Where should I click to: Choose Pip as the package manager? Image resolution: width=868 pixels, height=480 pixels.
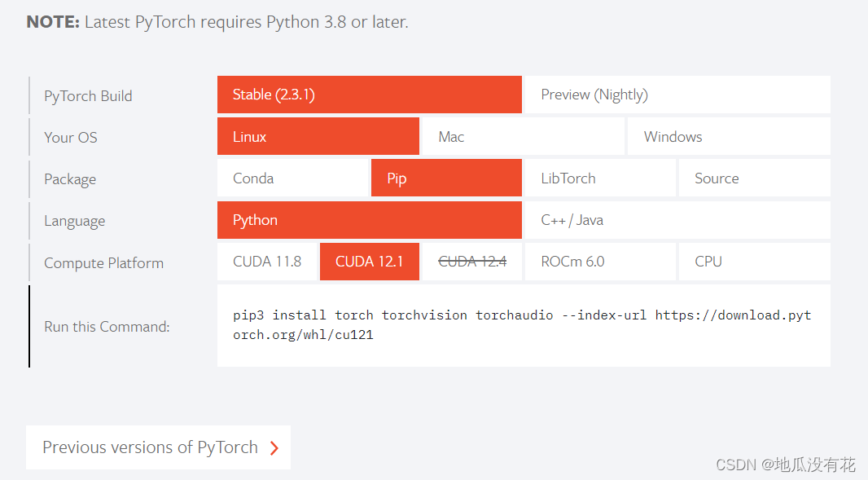pyautogui.click(x=445, y=178)
